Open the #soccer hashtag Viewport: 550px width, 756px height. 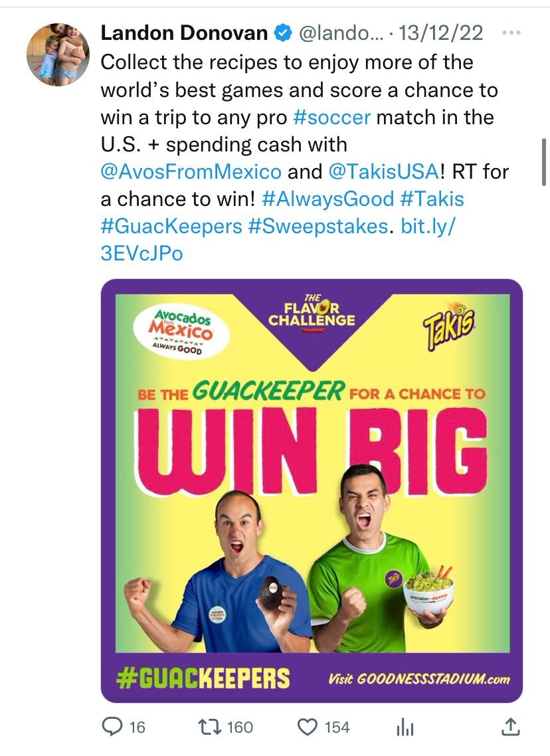pos(331,117)
